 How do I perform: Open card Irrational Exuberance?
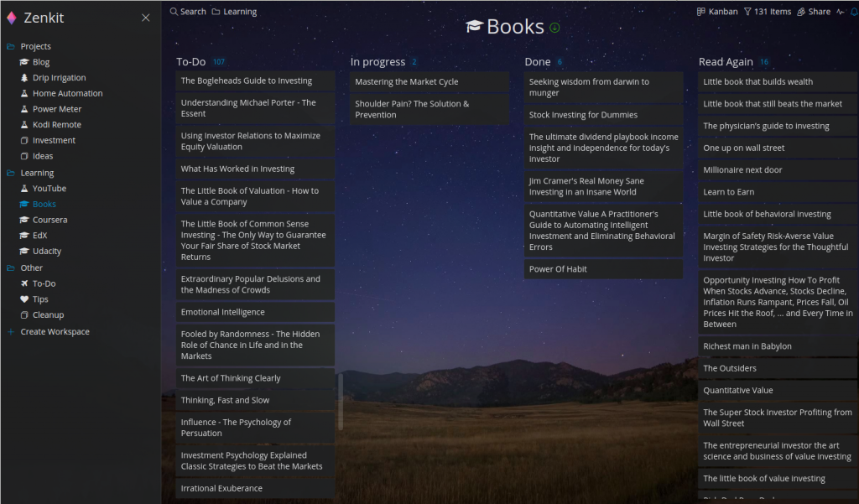tap(255, 489)
